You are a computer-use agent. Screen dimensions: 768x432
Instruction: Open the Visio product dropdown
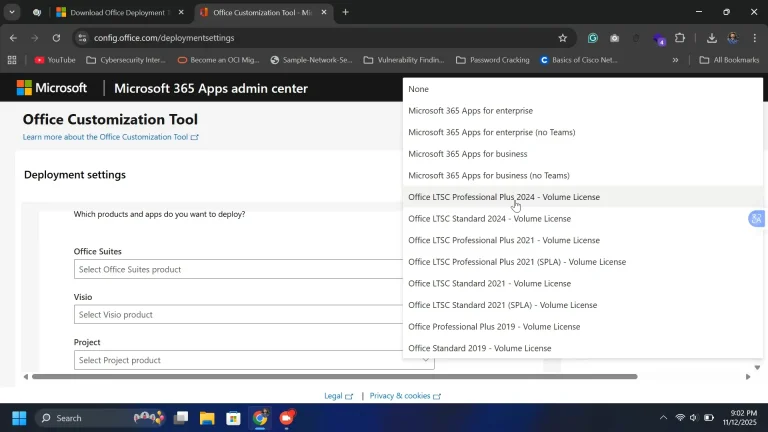238,314
